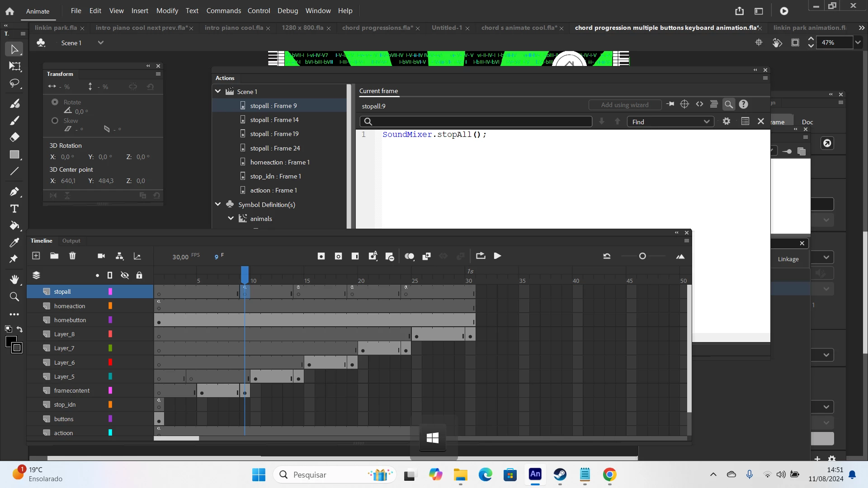Select the Rotate radio button

pyautogui.click(x=55, y=102)
